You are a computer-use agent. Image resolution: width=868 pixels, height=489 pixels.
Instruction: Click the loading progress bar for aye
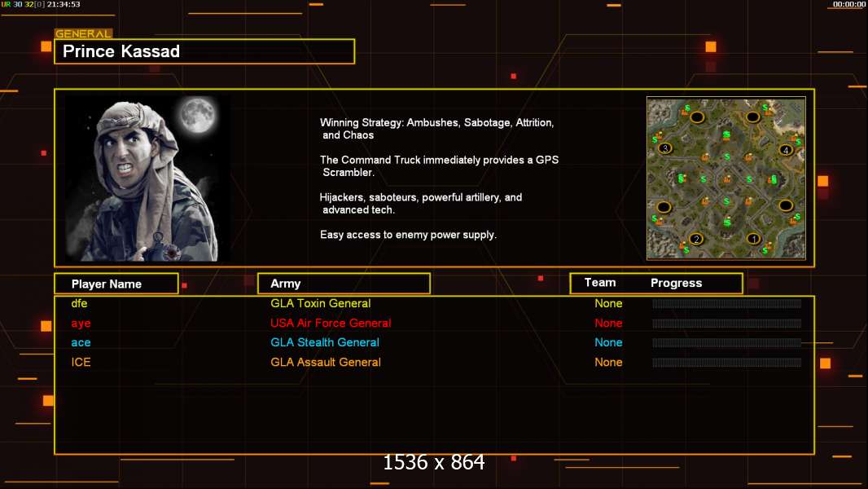(727, 324)
